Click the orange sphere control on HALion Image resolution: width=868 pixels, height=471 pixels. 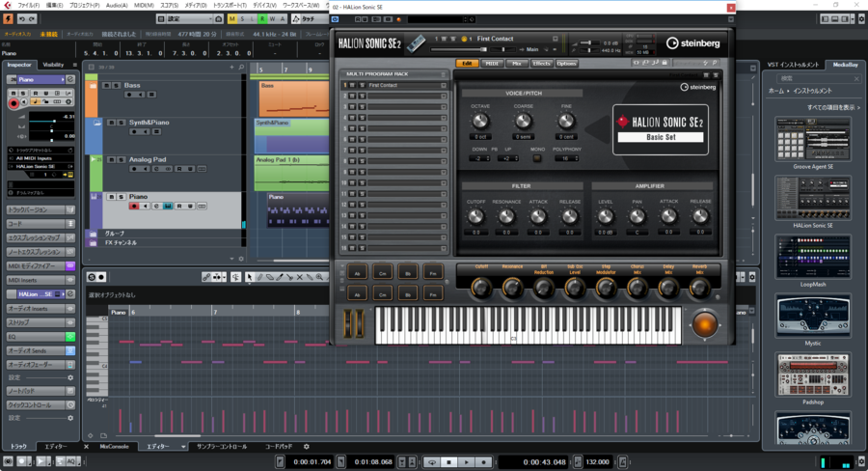705,324
